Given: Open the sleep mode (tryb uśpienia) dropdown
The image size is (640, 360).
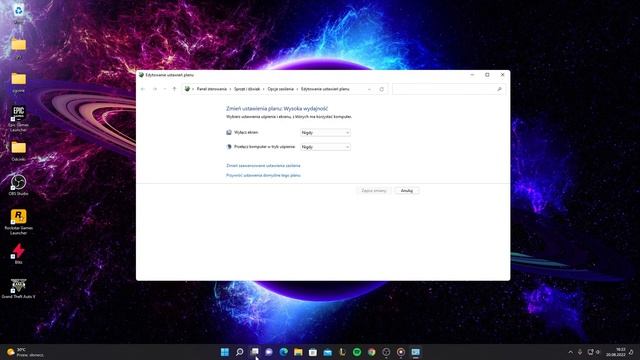Looking at the screenshot, I should pyautogui.click(x=325, y=147).
